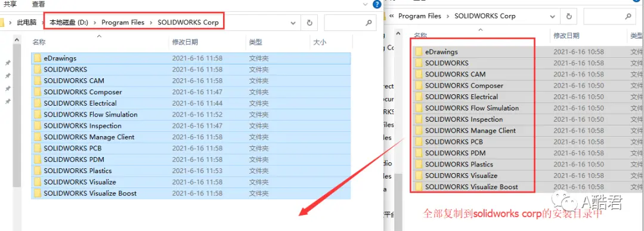Select SOLIDWORKS Composer folder icon in left window

[38, 92]
